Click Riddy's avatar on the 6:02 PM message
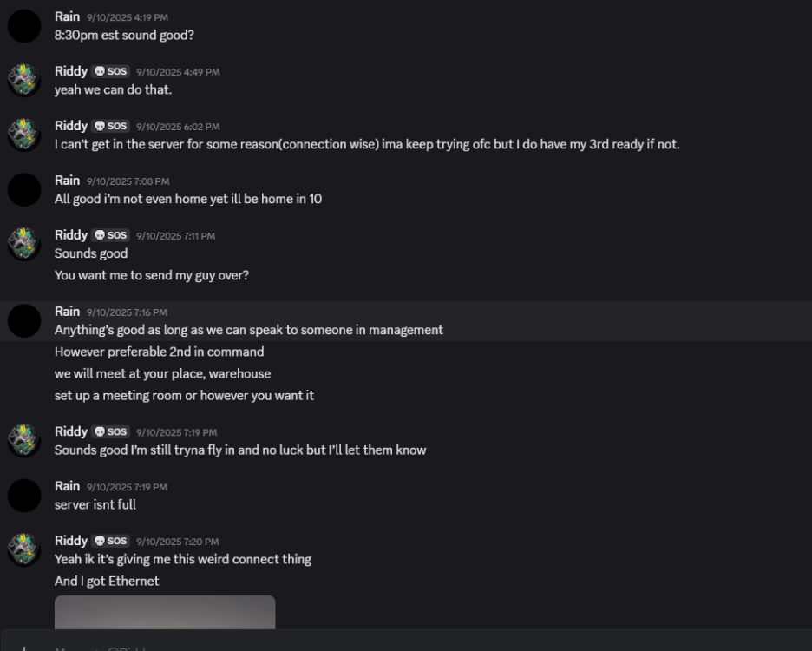This screenshot has height=651, width=812. tap(24, 135)
